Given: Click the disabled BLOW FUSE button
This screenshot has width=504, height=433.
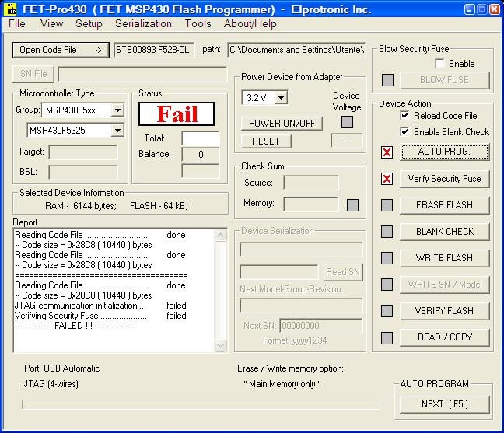Looking at the screenshot, I should [x=445, y=80].
